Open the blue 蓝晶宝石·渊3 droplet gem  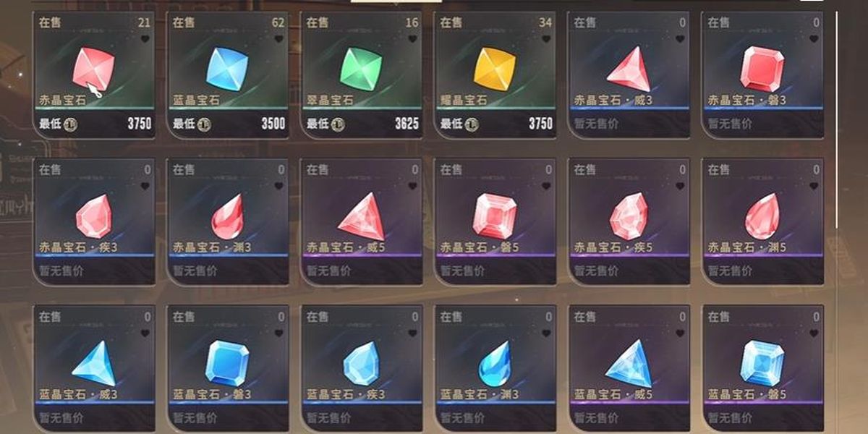click(495, 364)
